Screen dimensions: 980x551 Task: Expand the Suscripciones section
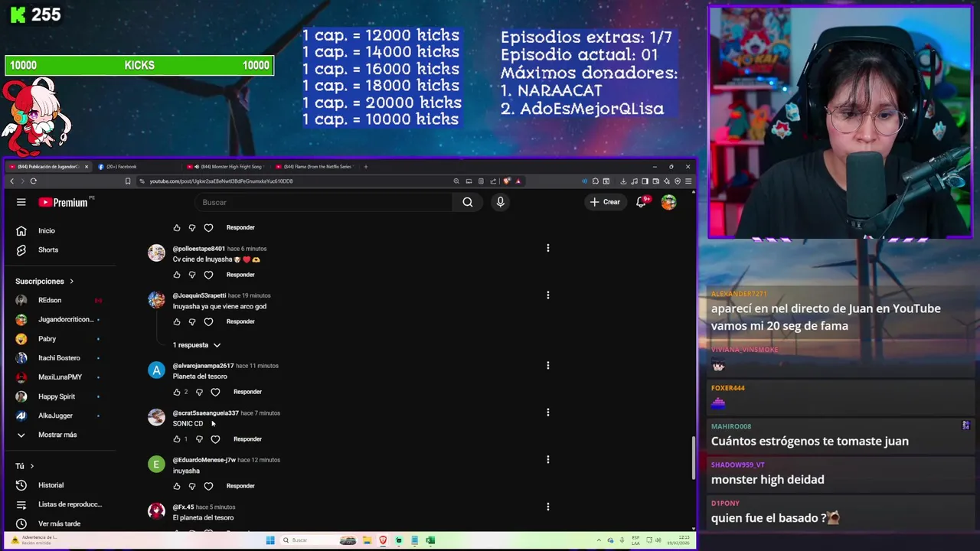point(44,281)
